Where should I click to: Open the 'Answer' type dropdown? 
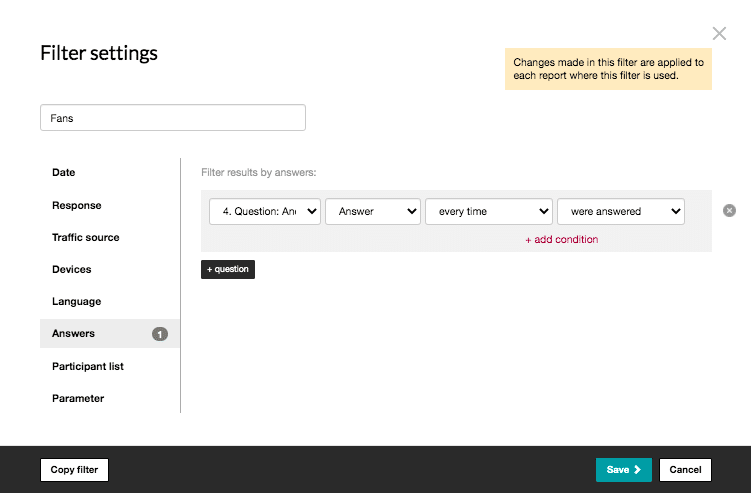373,211
